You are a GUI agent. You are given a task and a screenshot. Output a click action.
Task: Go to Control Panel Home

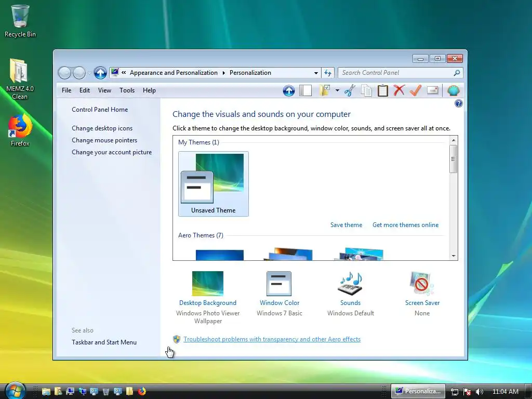(100, 110)
